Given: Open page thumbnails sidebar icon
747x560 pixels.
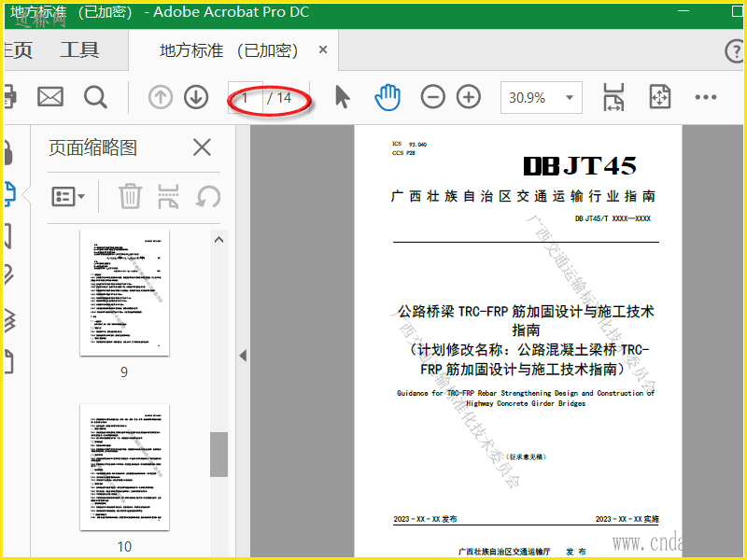Looking at the screenshot, I should (x=10, y=194).
